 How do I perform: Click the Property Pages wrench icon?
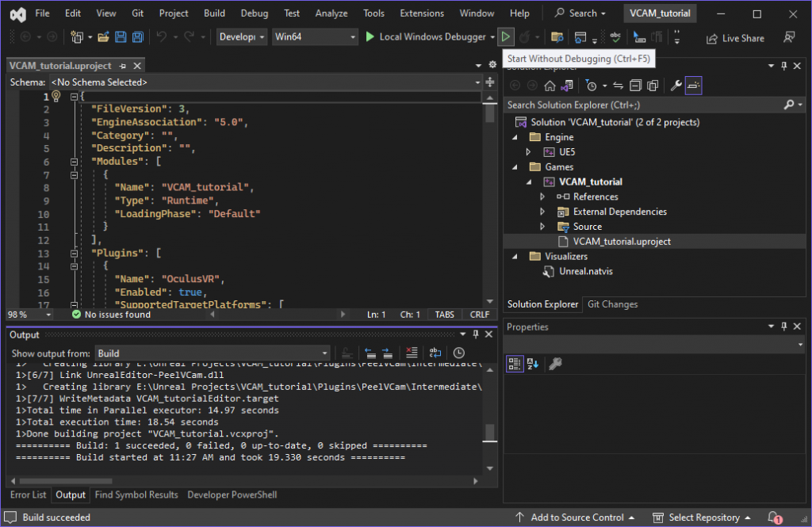pos(555,364)
